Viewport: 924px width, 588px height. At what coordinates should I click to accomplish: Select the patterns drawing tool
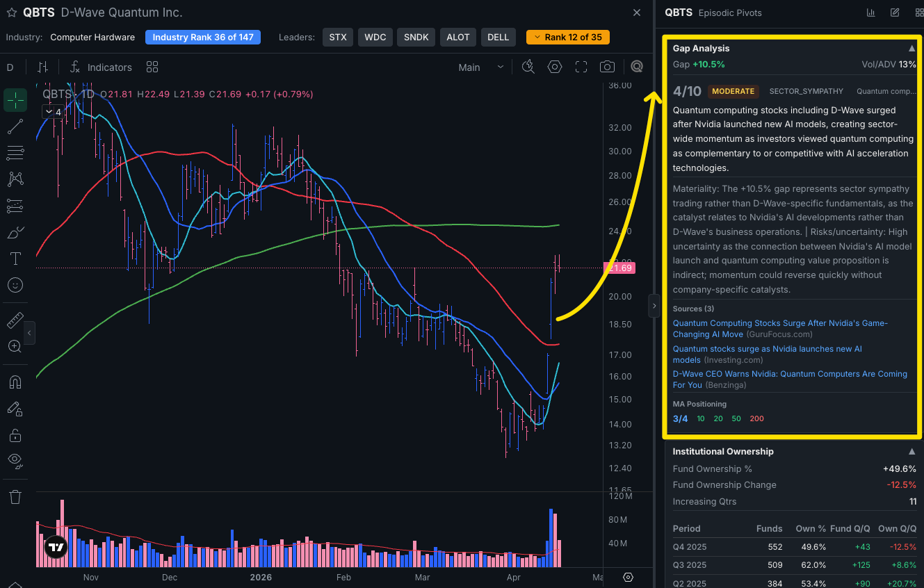[x=15, y=179]
